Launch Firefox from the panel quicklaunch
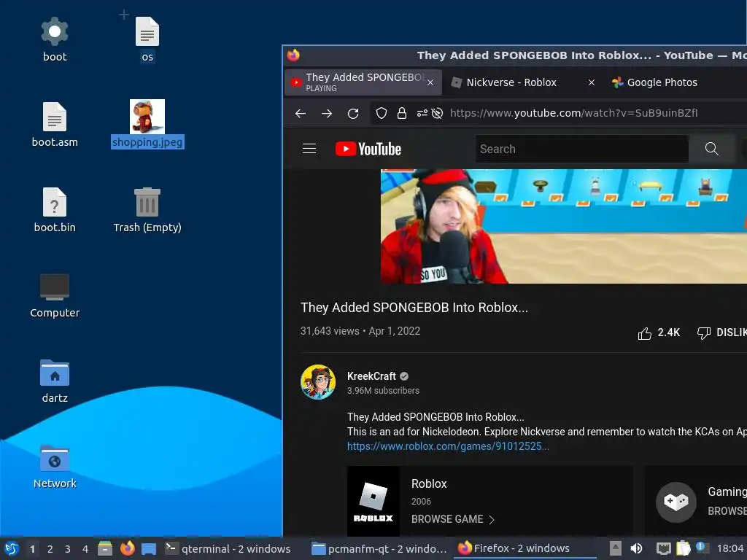Viewport: 747px width, 560px height. tap(127, 548)
